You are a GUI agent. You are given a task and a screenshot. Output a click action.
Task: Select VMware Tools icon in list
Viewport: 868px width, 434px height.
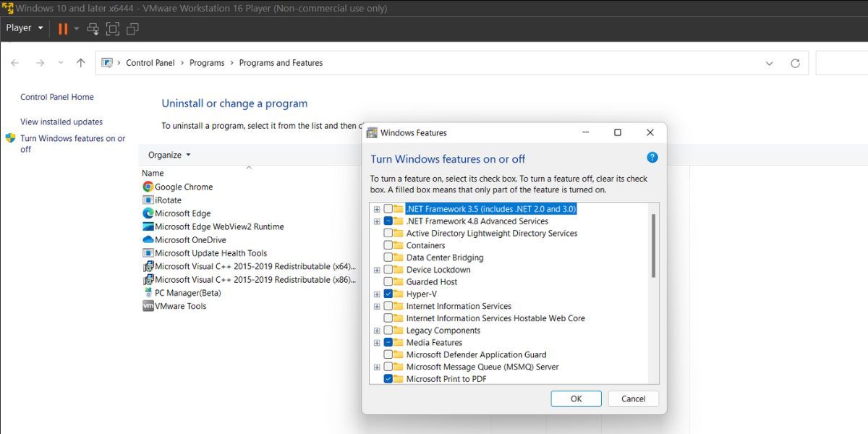(x=148, y=306)
